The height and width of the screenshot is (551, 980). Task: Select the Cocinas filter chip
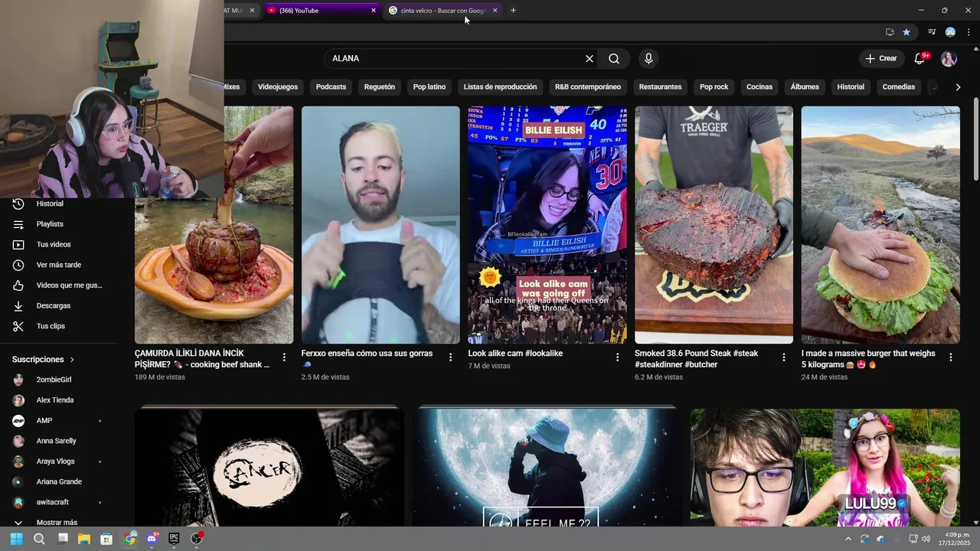[x=759, y=86]
